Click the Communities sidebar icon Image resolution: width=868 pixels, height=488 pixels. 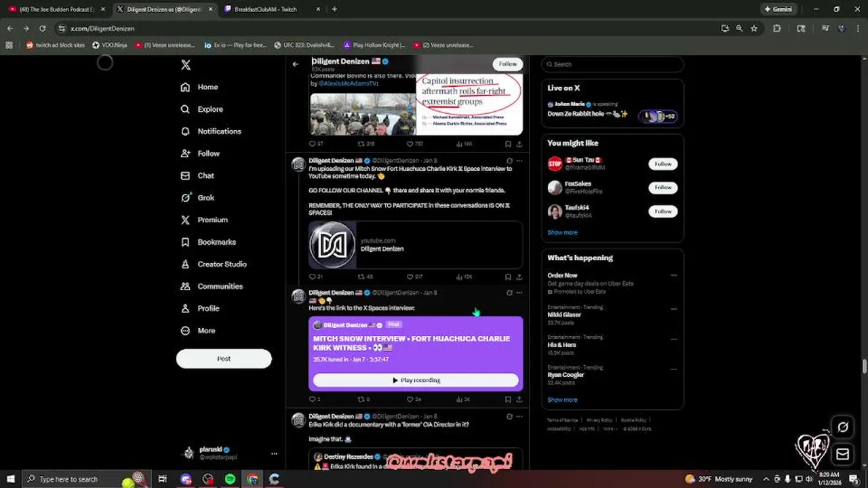(x=185, y=287)
